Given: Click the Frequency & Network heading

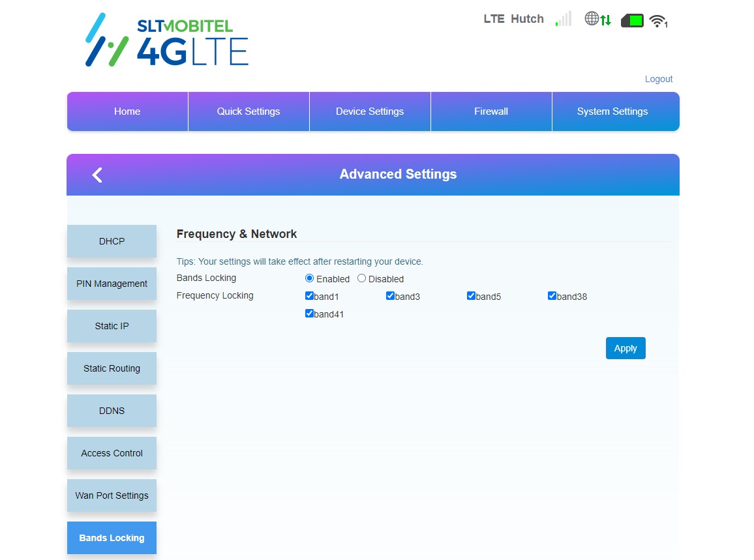Looking at the screenshot, I should 237,234.
